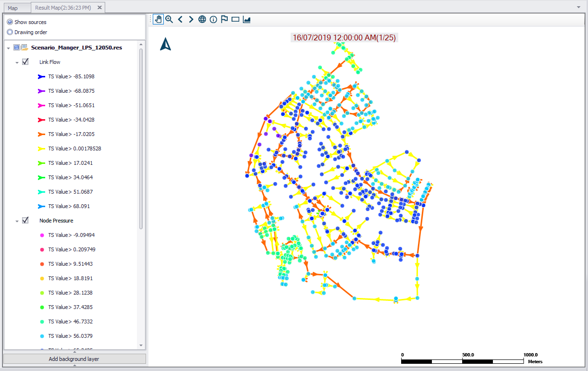Click the text TS Value> 68.091
Viewport: 588px width, 371px height.
[69, 206]
